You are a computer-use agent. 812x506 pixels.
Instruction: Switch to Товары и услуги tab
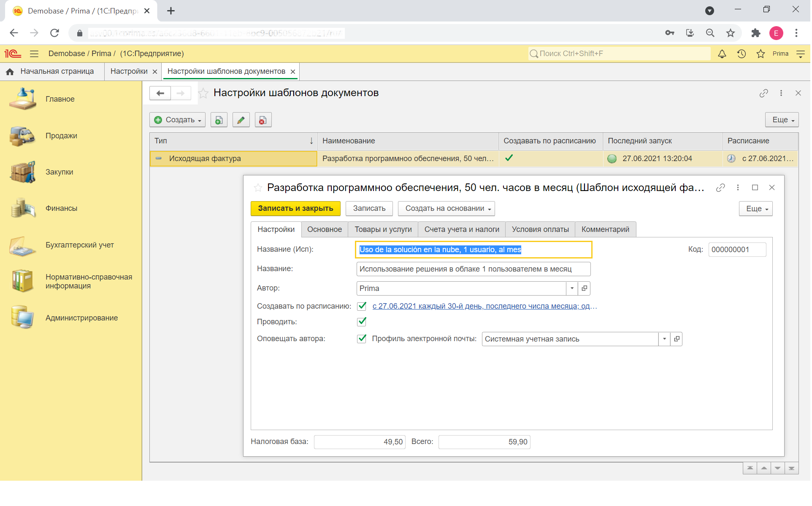click(x=384, y=230)
